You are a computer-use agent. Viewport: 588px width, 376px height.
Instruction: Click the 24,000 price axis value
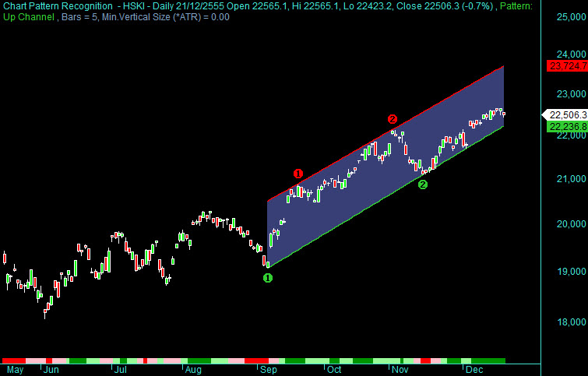571,54
